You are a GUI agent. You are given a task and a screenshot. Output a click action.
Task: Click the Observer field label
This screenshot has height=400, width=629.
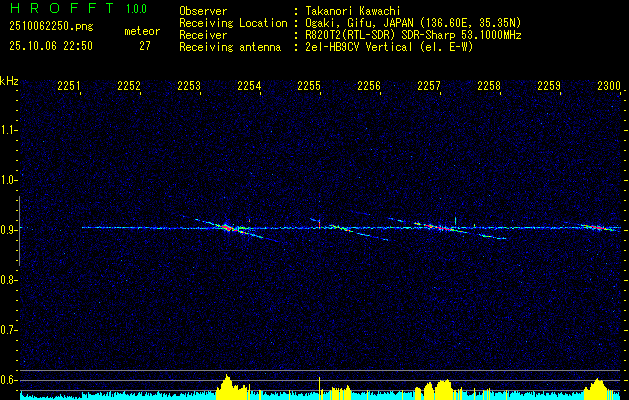coord(203,11)
